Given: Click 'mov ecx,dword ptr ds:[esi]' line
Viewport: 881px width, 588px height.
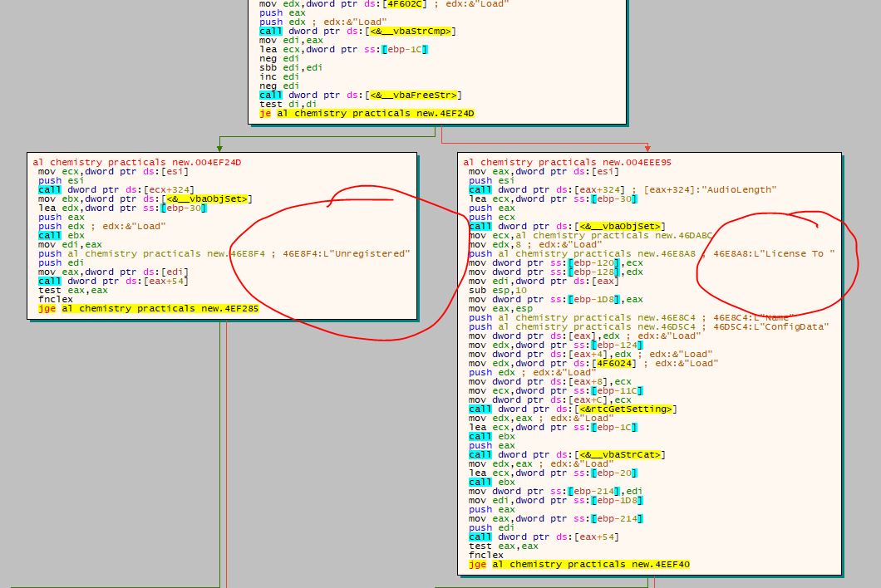Looking at the screenshot, I should pos(113,171).
